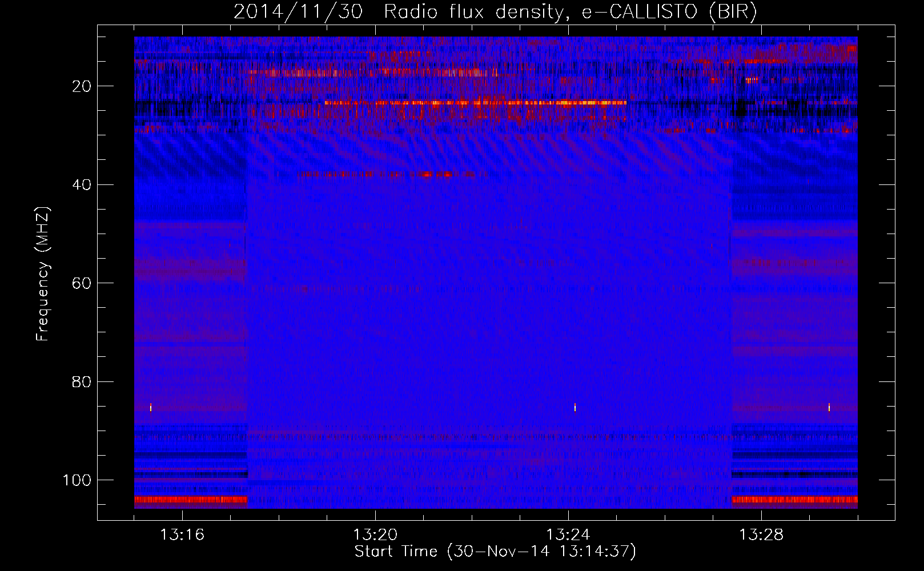The width and height of the screenshot is (924, 571).
Task: Click the 60 MHz frequency tick label
Action: click(82, 283)
